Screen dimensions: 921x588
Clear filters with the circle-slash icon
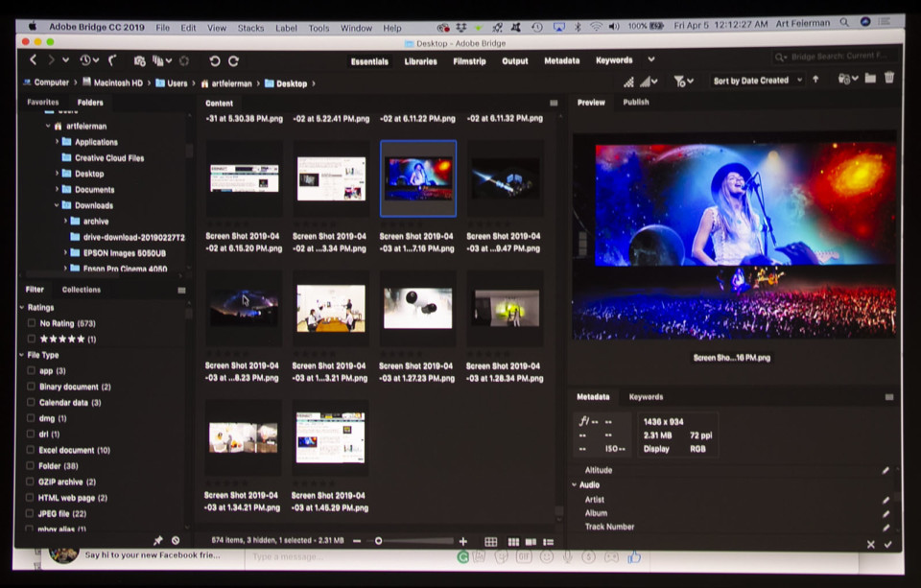pyautogui.click(x=176, y=540)
